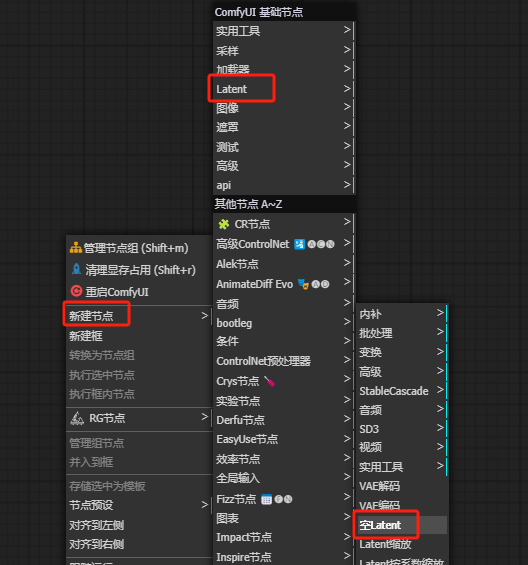Open StableCascade in the Latent submenu

click(x=402, y=391)
